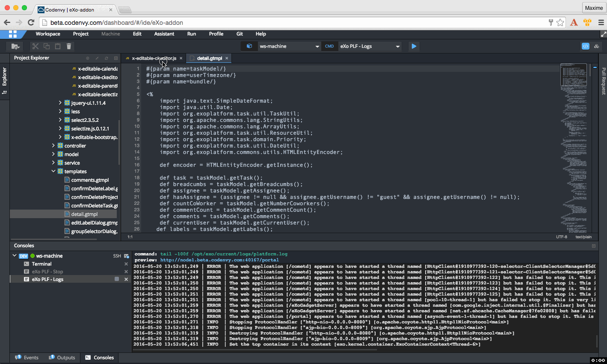This screenshot has width=607, height=364.
Task: Switch to the Events bottom tab
Action: click(x=27, y=358)
